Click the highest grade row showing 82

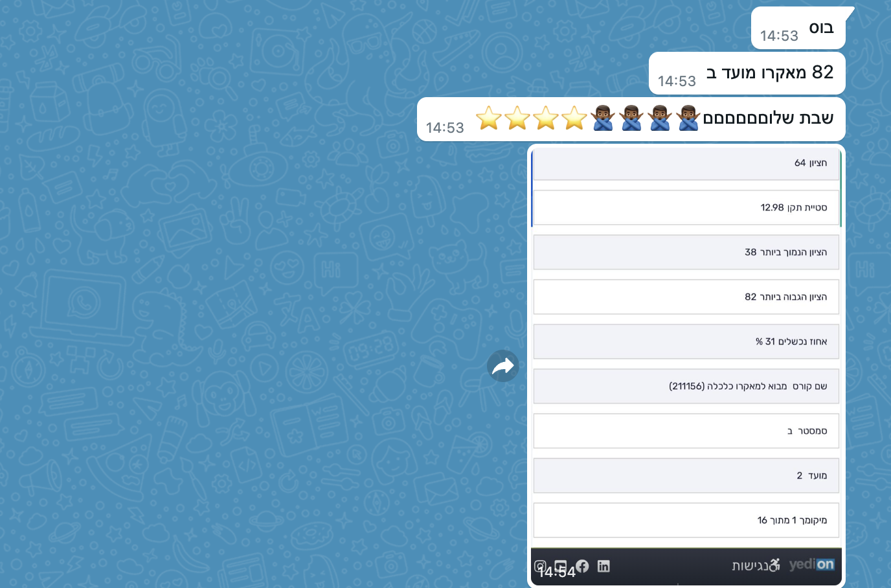(686, 297)
